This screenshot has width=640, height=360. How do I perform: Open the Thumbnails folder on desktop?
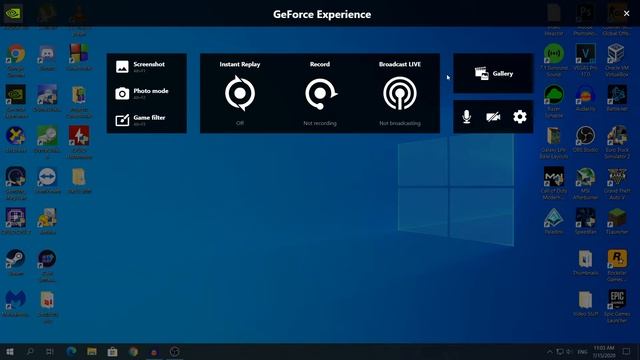click(585, 262)
